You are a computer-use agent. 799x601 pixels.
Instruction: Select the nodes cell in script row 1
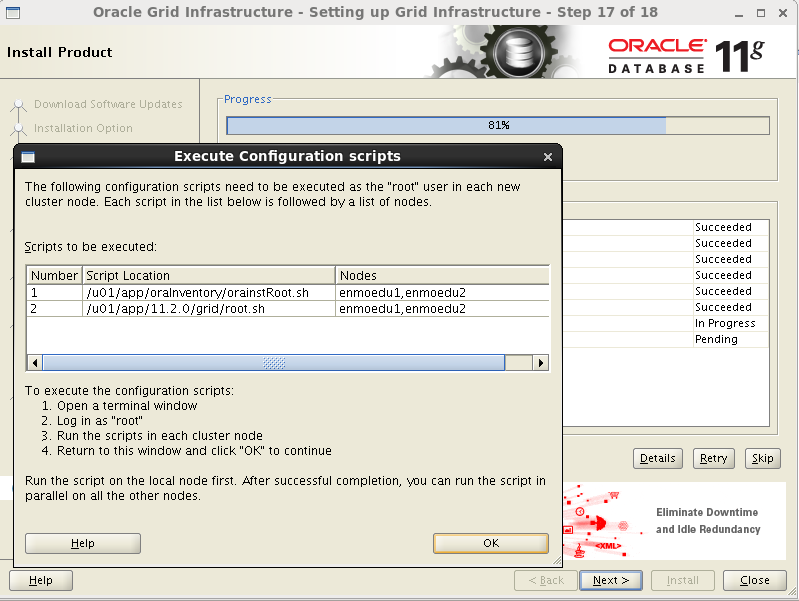(442, 293)
